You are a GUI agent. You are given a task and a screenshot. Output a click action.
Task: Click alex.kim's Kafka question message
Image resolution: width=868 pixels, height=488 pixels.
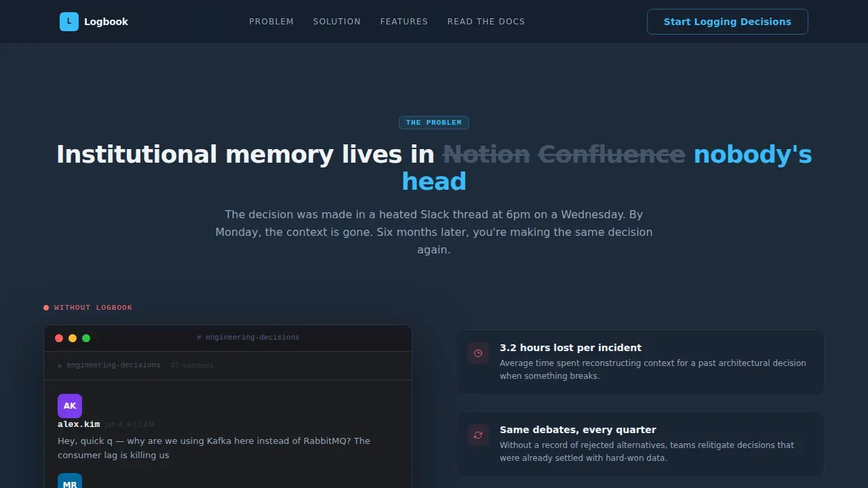tap(214, 448)
